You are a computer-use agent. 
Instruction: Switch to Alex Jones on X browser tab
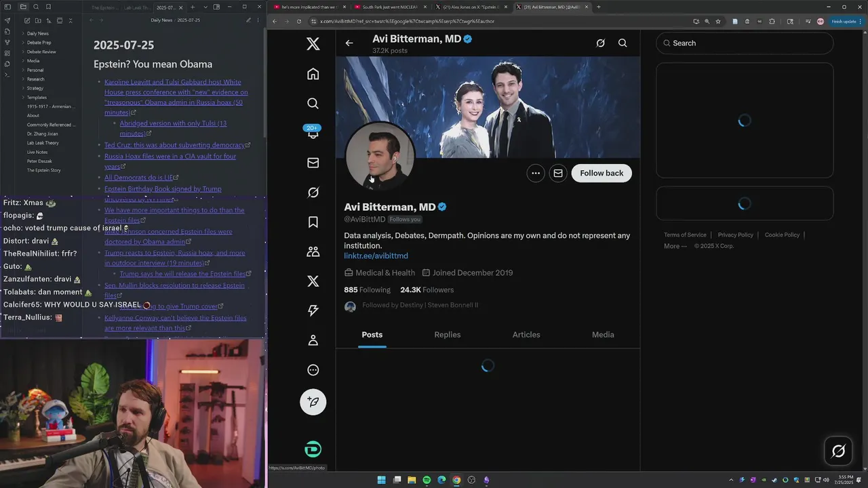[471, 7]
